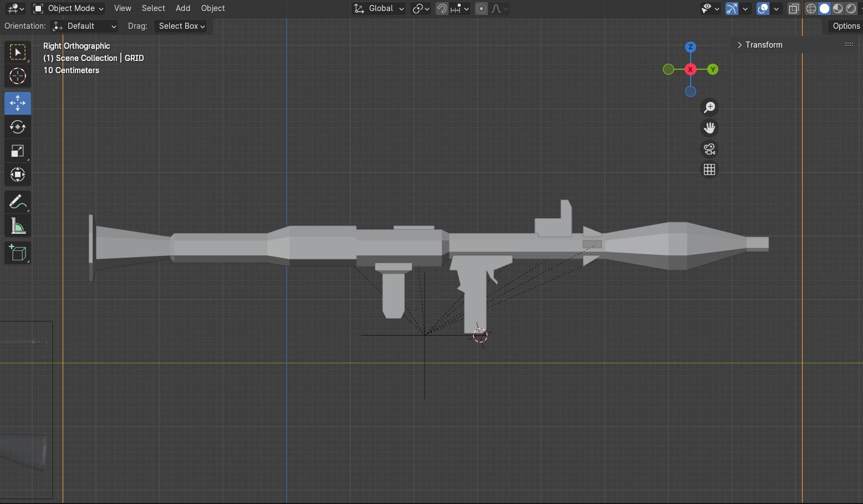Toggle X-Ray mode in the header
The width and height of the screenshot is (863, 504).
(794, 8)
